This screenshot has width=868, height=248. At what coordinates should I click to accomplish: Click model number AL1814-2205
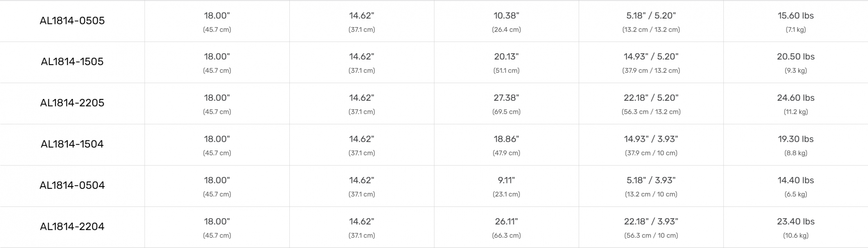[x=72, y=103]
